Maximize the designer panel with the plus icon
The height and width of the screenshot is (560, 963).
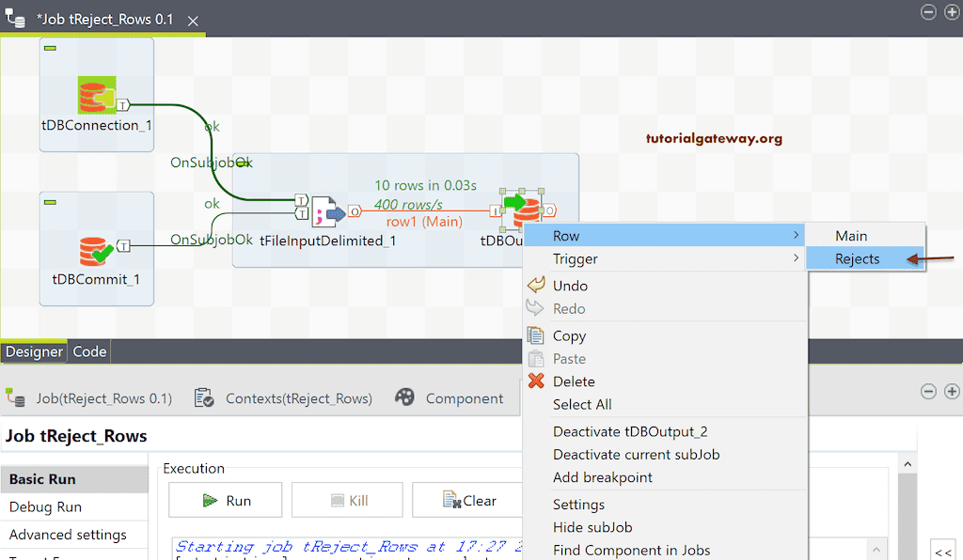pyautogui.click(x=950, y=12)
